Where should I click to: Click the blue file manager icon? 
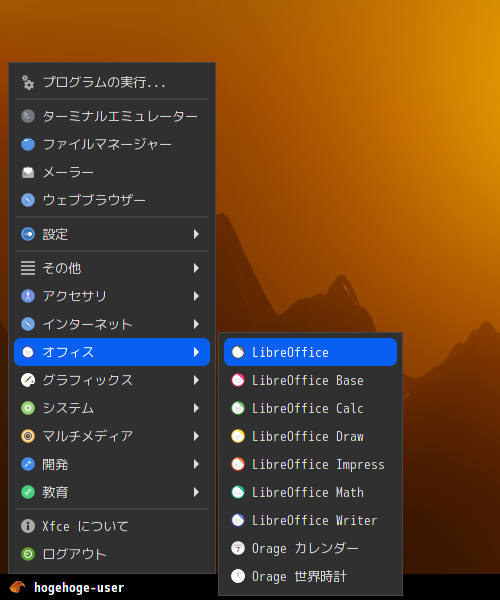pyautogui.click(x=28, y=144)
